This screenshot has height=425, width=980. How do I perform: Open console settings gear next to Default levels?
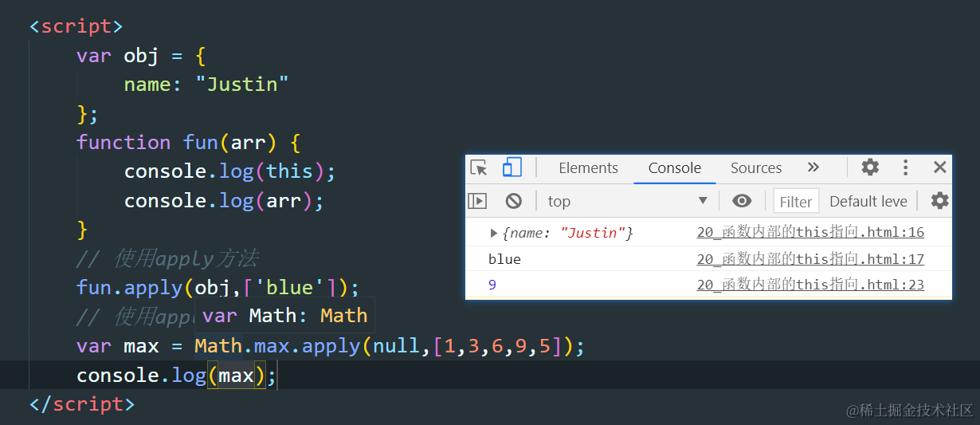[x=940, y=201]
